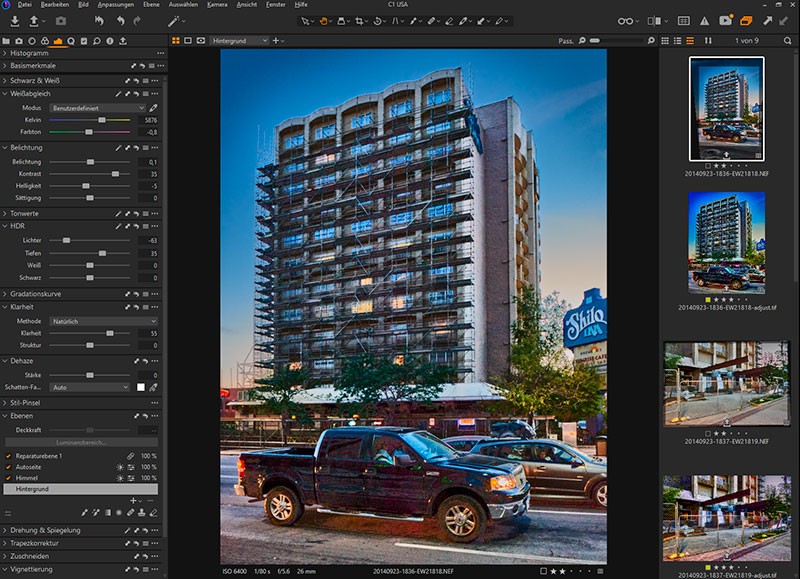Switch browser to list view

click(678, 41)
